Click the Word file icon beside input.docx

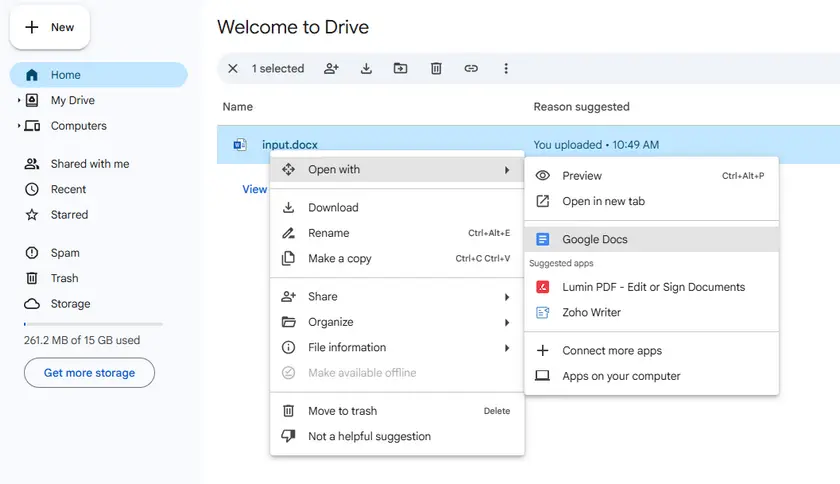point(240,145)
